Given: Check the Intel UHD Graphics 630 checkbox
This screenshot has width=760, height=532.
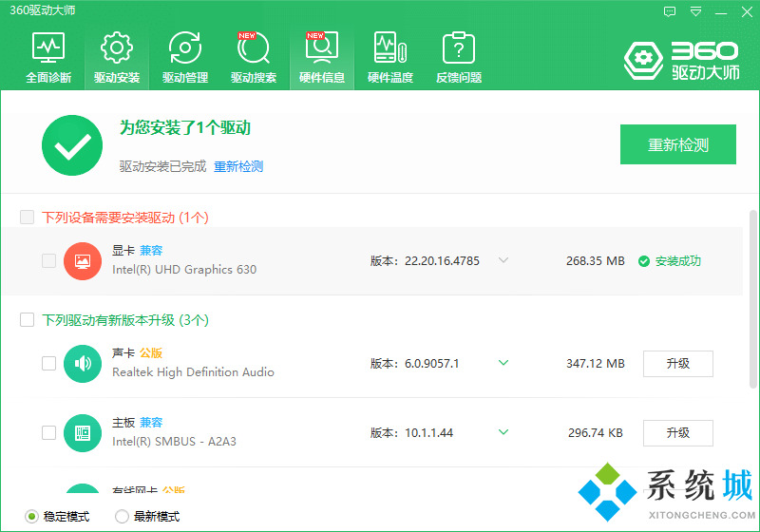Looking at the screenshot, I should click(49, 260).
